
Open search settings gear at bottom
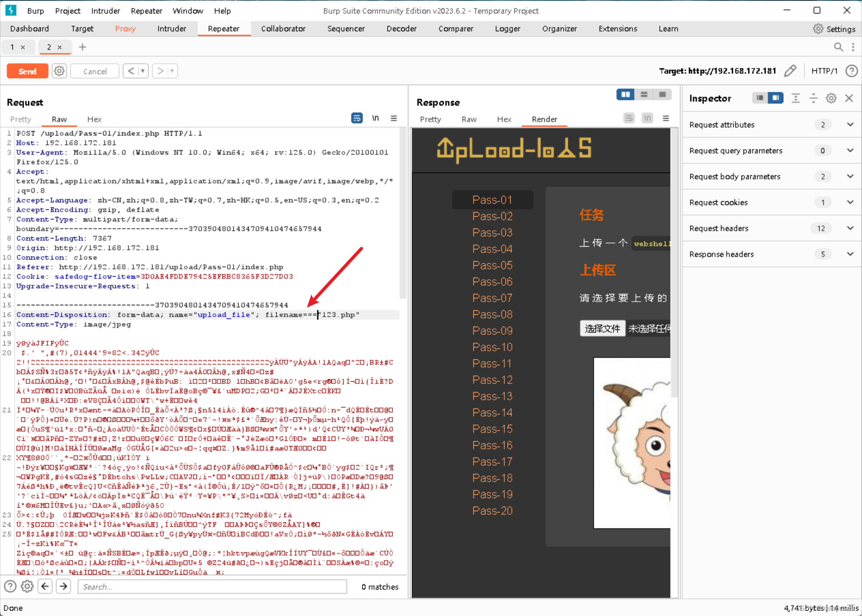click(x=27, y=586)
